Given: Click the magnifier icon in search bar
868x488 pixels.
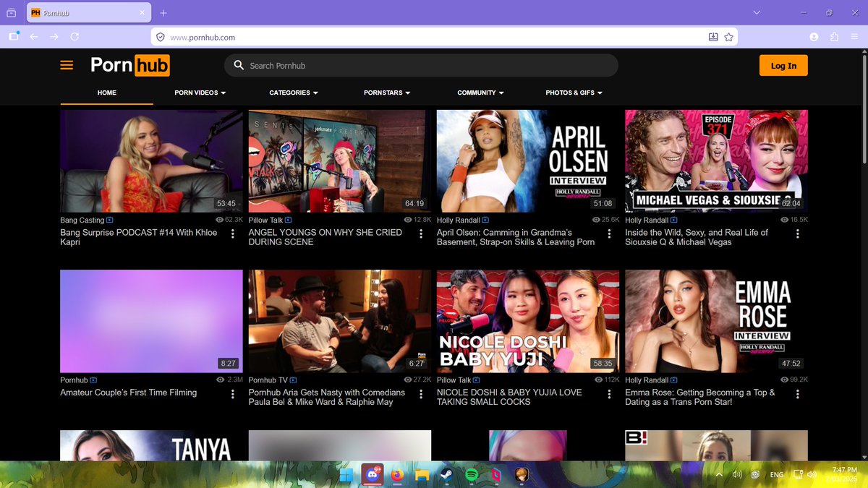Looking at the screenshot, I should (239, 65).
